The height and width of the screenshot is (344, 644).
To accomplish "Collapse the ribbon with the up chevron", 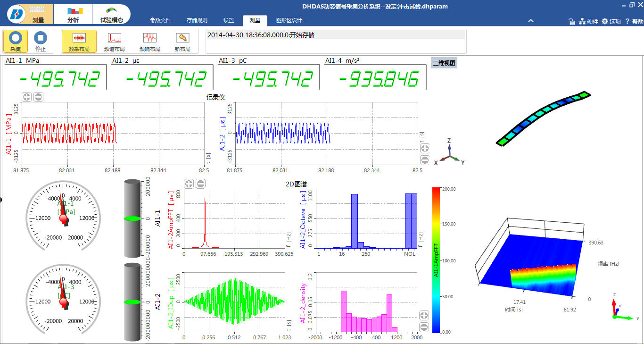I will tap(530, 21).
